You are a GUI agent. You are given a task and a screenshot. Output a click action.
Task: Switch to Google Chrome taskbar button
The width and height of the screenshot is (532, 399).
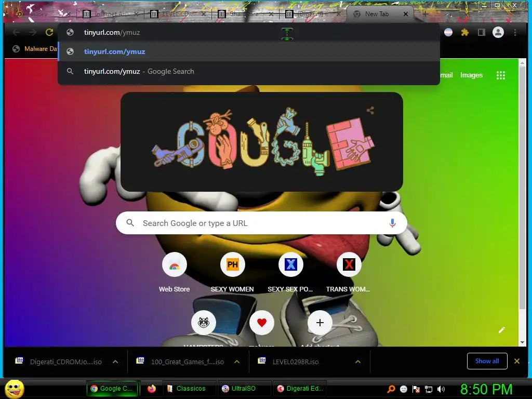pyautogui.click(x=113, y=389)
